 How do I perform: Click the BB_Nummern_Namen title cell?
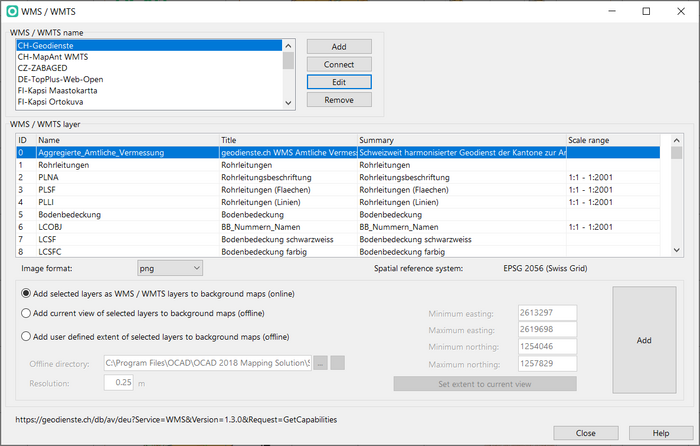coord(288,227)
